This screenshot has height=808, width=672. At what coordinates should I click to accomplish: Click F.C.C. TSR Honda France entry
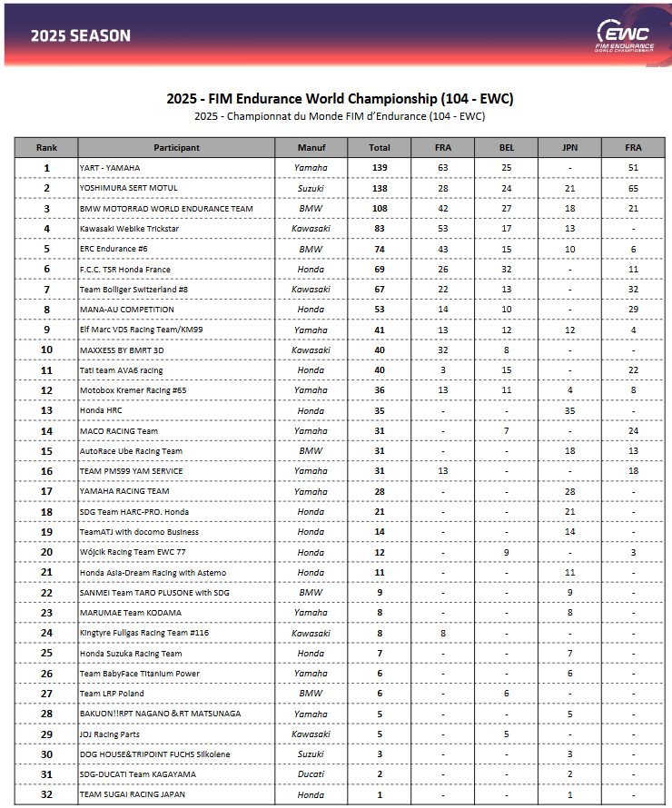[x=124, y=270]
